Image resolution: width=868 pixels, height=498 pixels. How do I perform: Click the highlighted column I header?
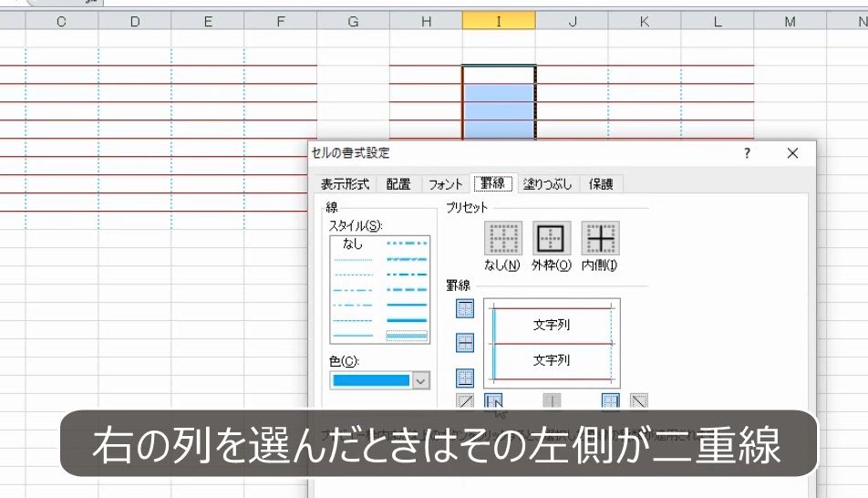(x=499, y=22)
